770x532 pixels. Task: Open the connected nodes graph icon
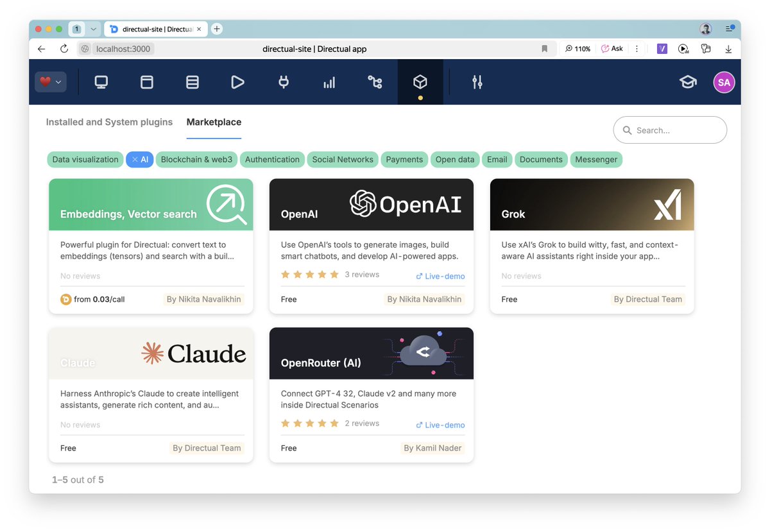[375, 82]
